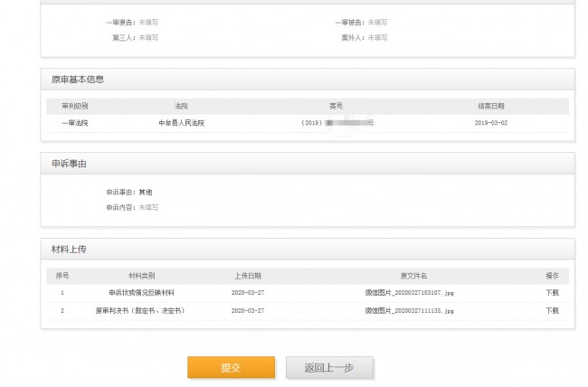This screenshot has height=387, width=588.
Task: Click the 原审判决书（裁定书、决定书） cell
Action: click(140, 310)
